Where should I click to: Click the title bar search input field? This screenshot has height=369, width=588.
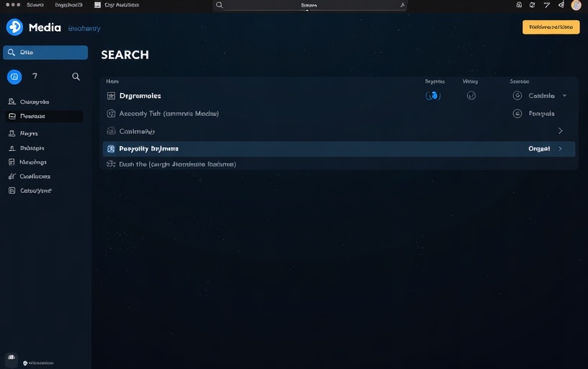[x=310, y=5]
